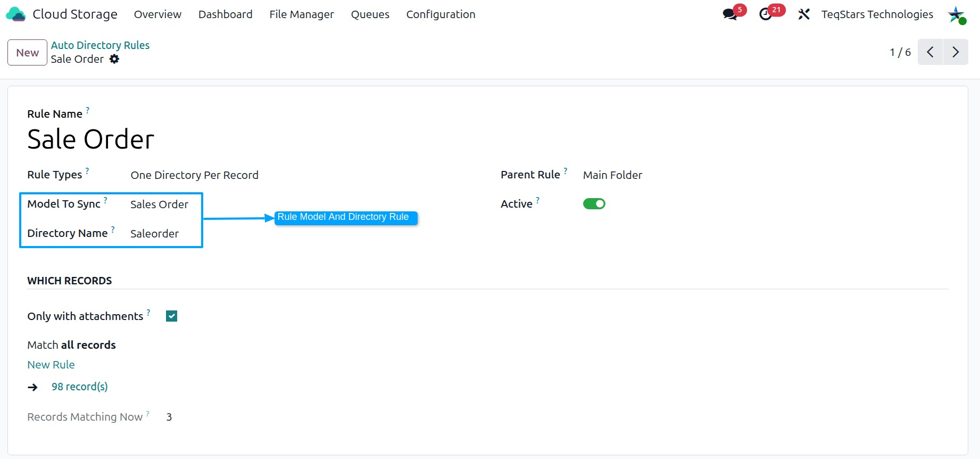980x459 pixels.
Task: Click the Match all records text
Action: click(71, 345)
